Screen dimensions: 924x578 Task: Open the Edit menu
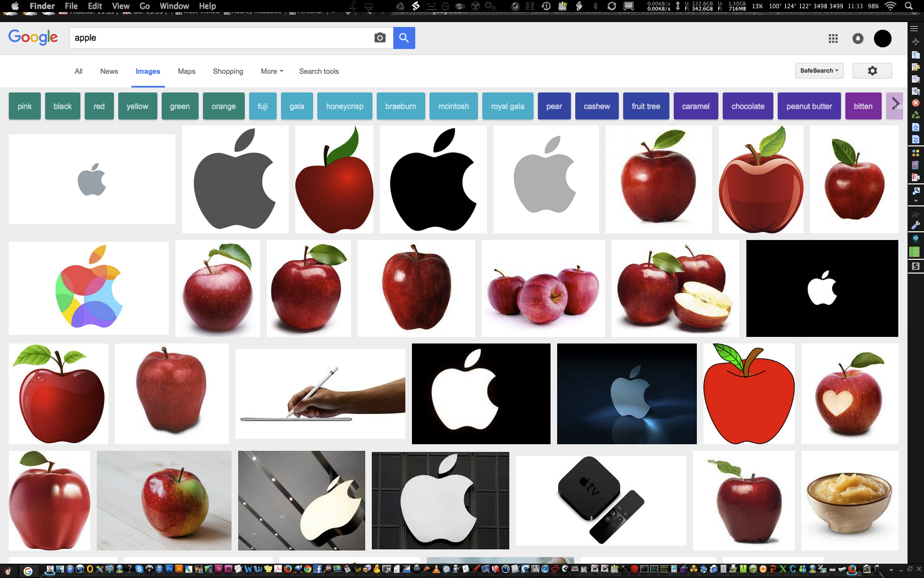click(95, 6)
